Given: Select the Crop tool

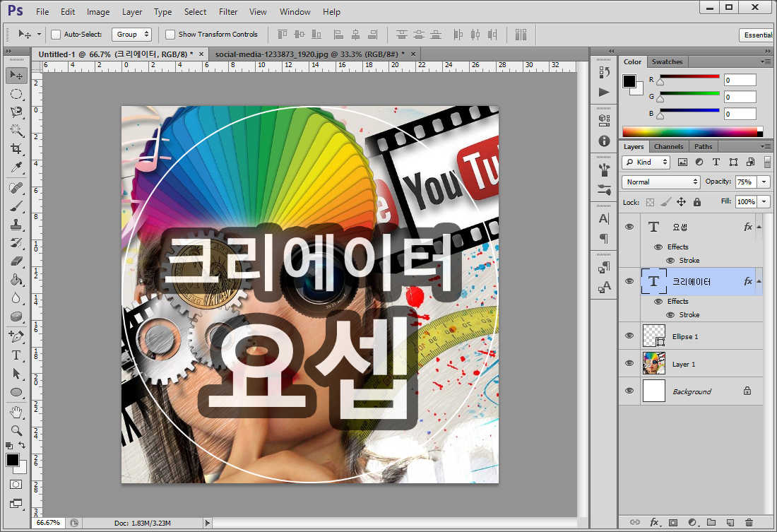Looking at the screenshot, I should 16,149.
